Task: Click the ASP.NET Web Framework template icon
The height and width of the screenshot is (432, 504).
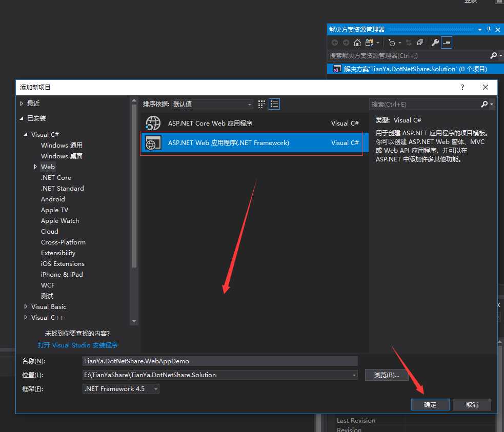Action: tap(153, 142)
